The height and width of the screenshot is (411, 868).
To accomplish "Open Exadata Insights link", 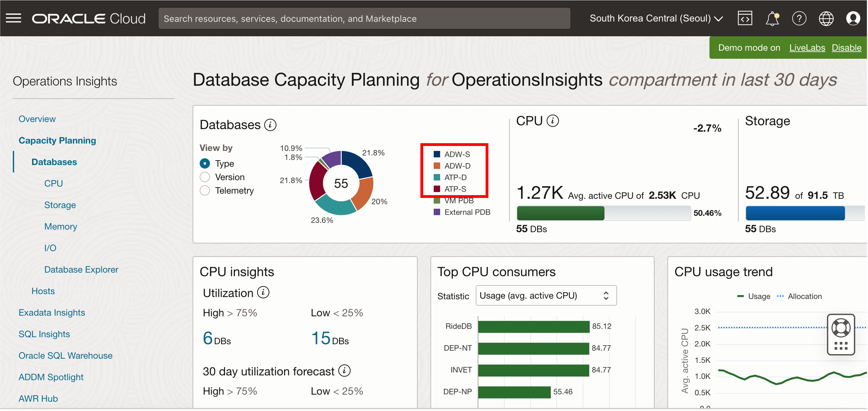I will (52, 313).
